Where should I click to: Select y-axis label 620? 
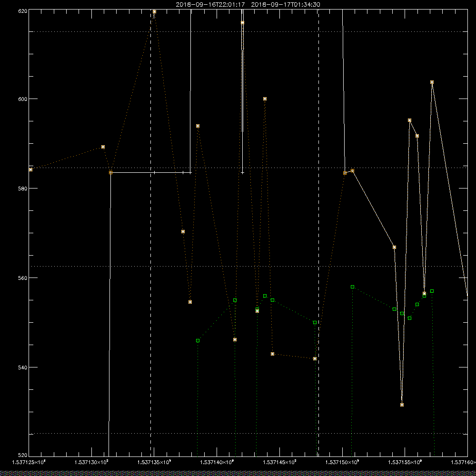click(x=23, y=11)
